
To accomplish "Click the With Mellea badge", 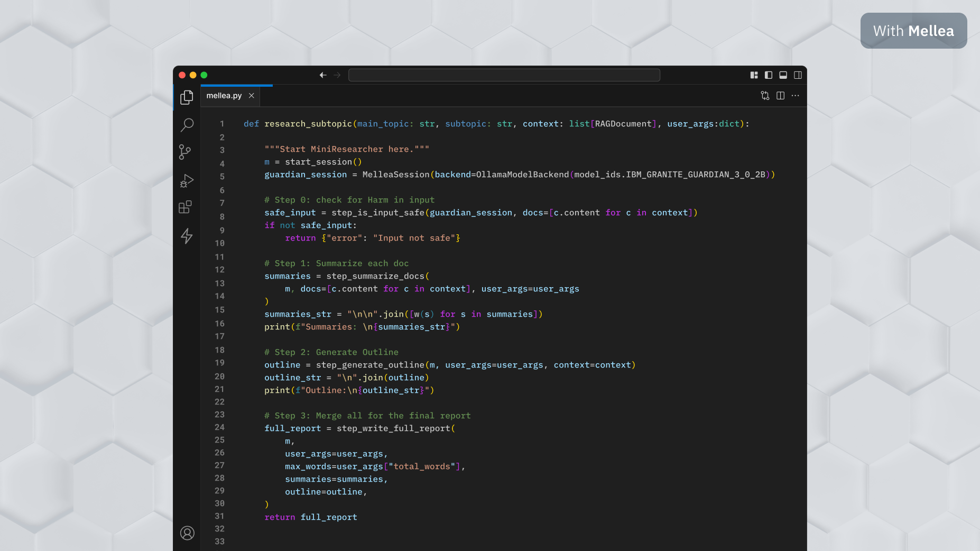I will (913, 31).
